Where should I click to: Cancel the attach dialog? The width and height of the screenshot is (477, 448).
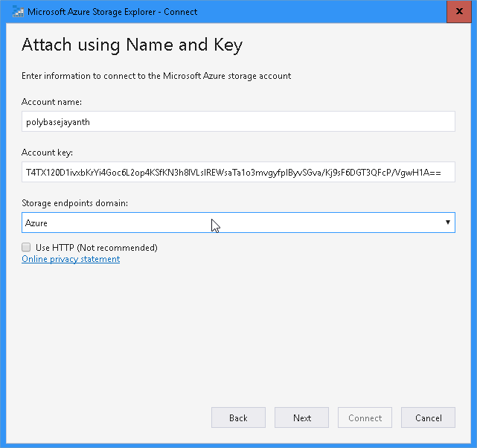click(428, 417)
